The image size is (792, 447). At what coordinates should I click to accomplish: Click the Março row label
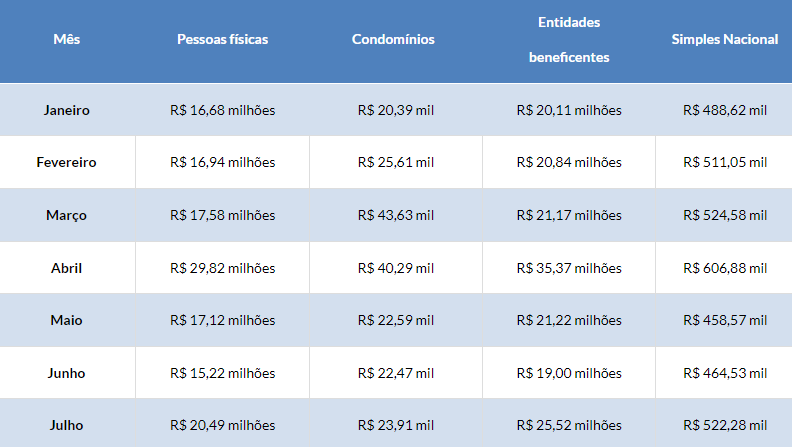[67, 215]
